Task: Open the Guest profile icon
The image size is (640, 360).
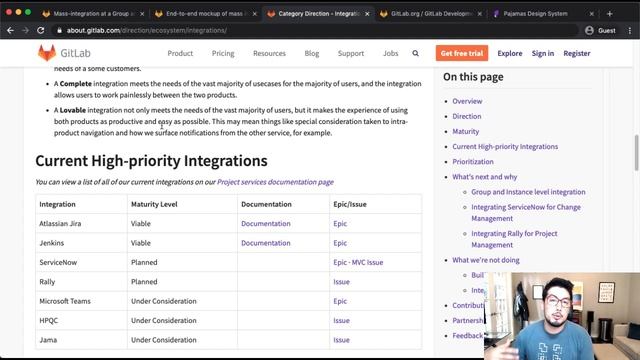Action: (589, 30)
